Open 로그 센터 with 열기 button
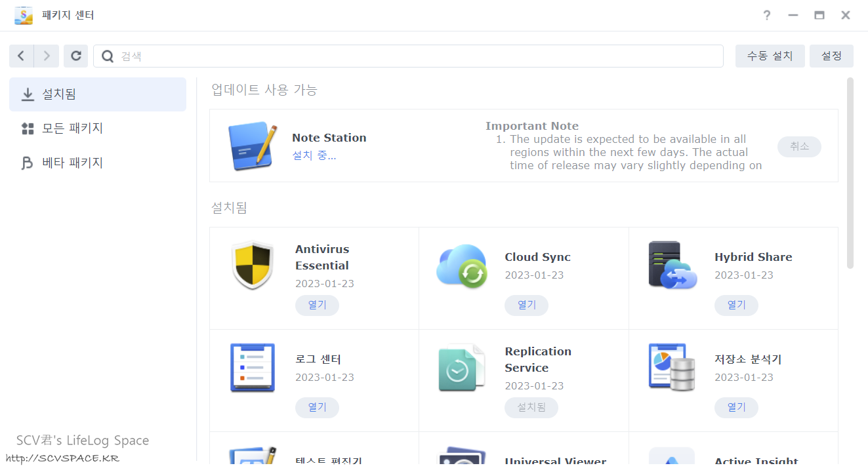The height and width of the screenshot is (472, 868). (x=317, y=408)
